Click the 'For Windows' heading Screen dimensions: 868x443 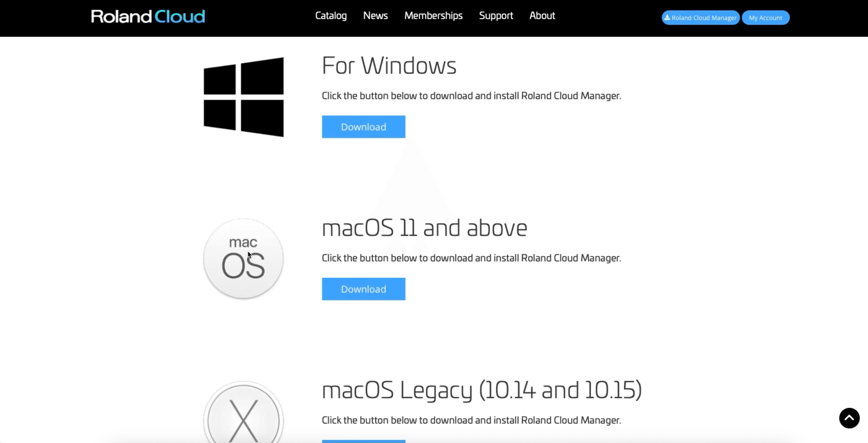coord(389,65)
